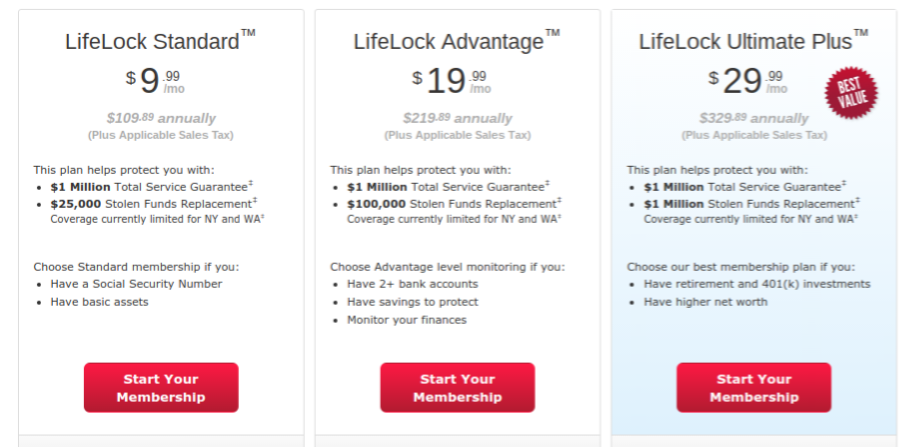Click the $219.89 annually price text

click(x=457, y=118)
